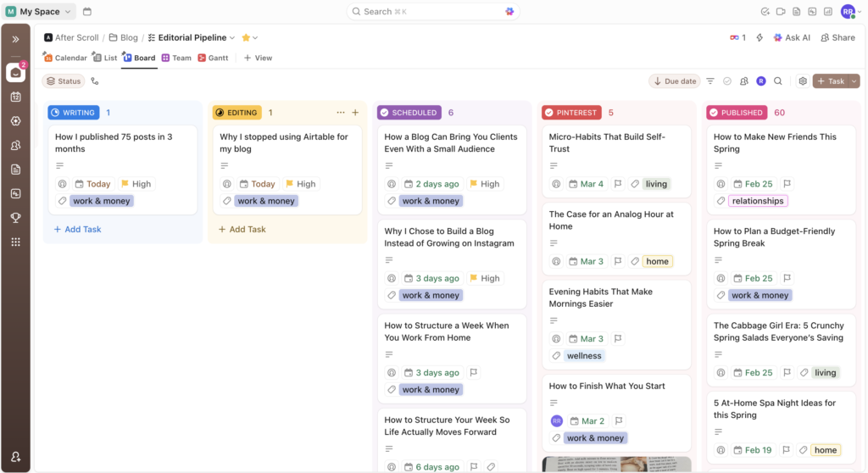This screenshot has width=868, height=473.
Task: Click Add Task in Writing column
Action: point(77,230)
